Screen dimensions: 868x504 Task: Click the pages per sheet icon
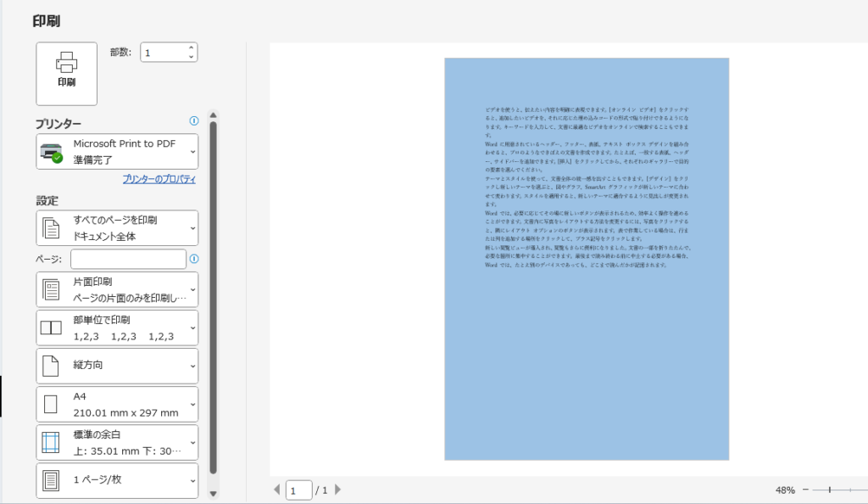coord(51,481)
